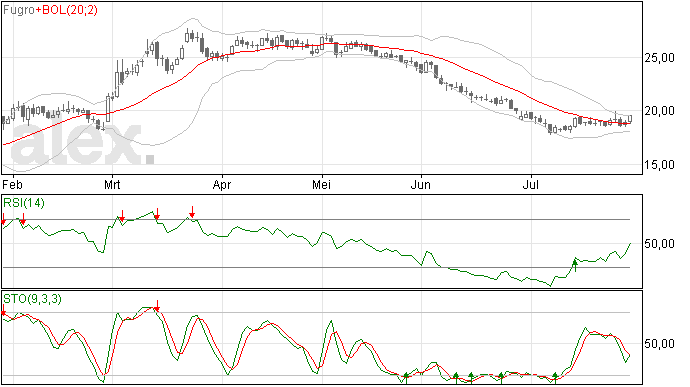Image resolution: width=690 pixels, height=387 pixels.
Task: Click the Jun month axis label
Action: click(x=421, y=184)
